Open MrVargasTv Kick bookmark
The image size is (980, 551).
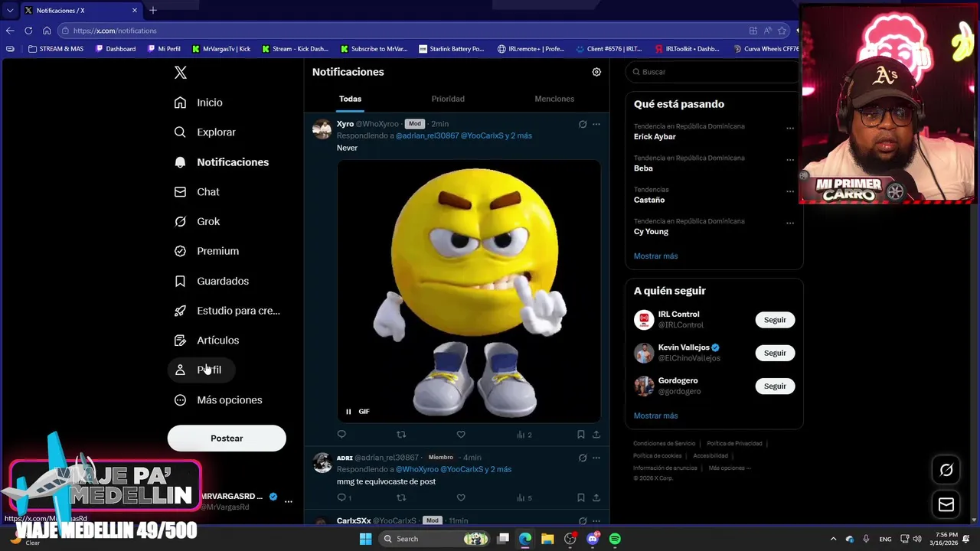pos(220,49)
